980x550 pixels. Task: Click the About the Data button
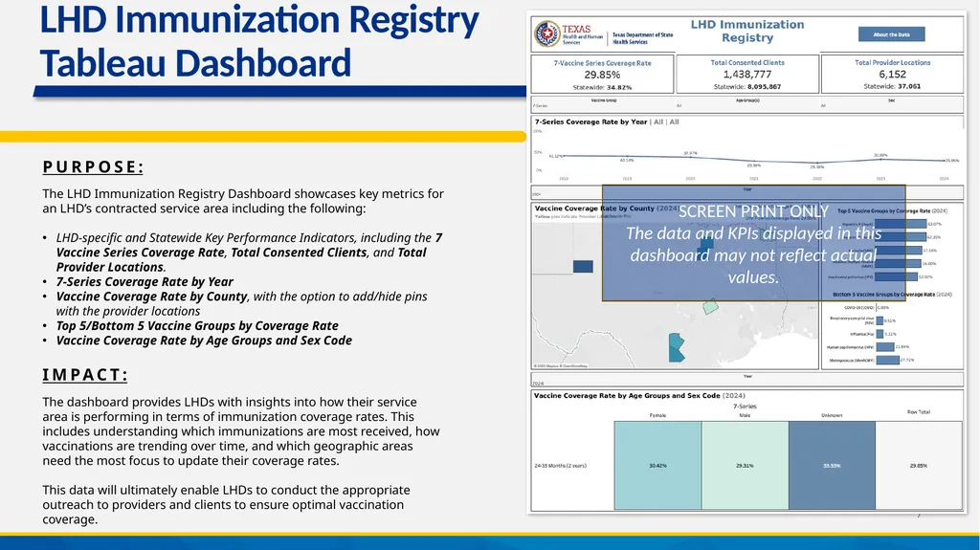[891, 34]
